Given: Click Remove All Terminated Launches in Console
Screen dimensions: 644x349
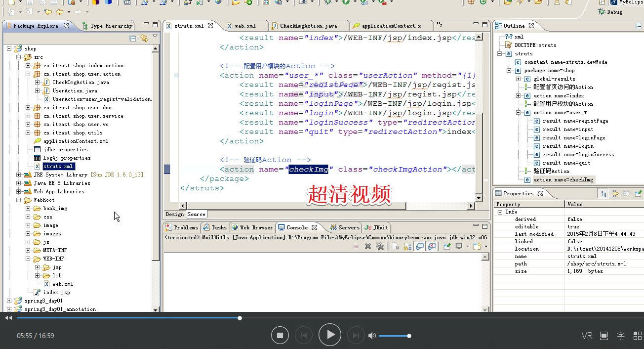Looking at the screenshot, I should coord(379,246).
